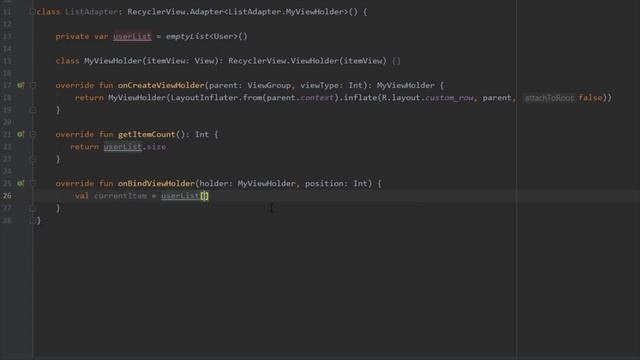Screen dimensions: 640x360
Task: Click currentItem variable name
Action: point(120,196)
